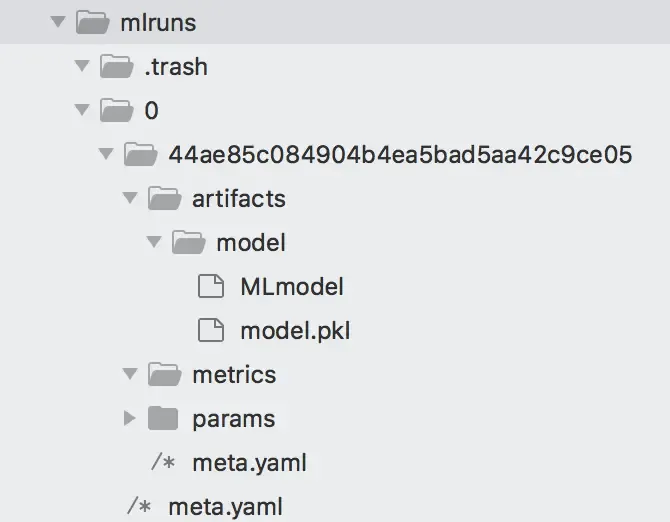Select the metrics folder label

click(234, 375)
